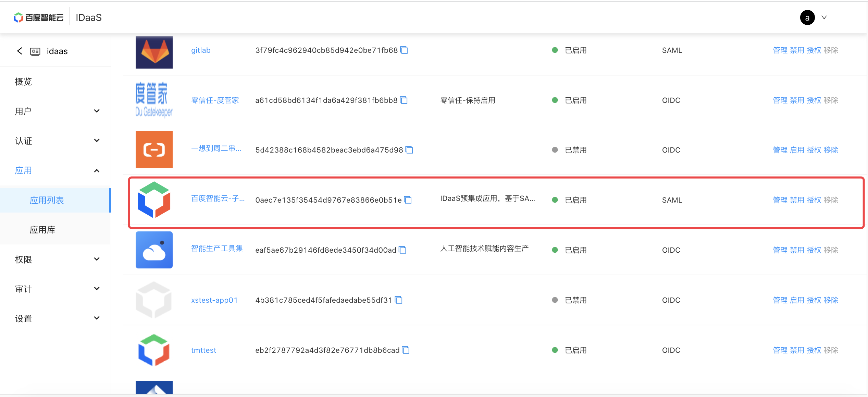Click 移除 for the 一想到周二串 row
The width and height of the screenshot is (868, 397).
[x=831, y=150]
